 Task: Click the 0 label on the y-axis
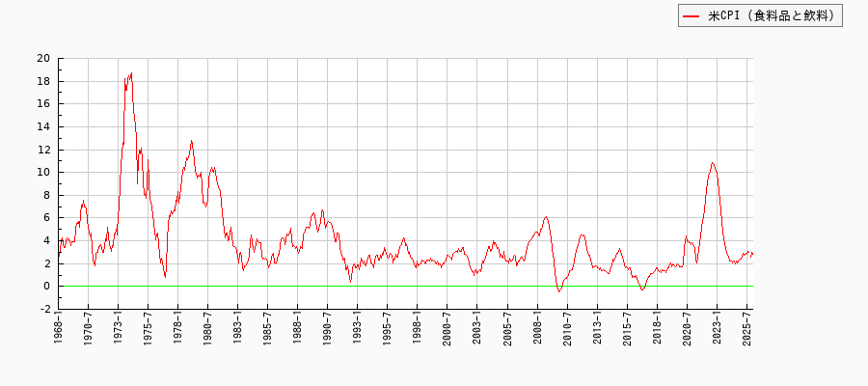coord(46,286)
